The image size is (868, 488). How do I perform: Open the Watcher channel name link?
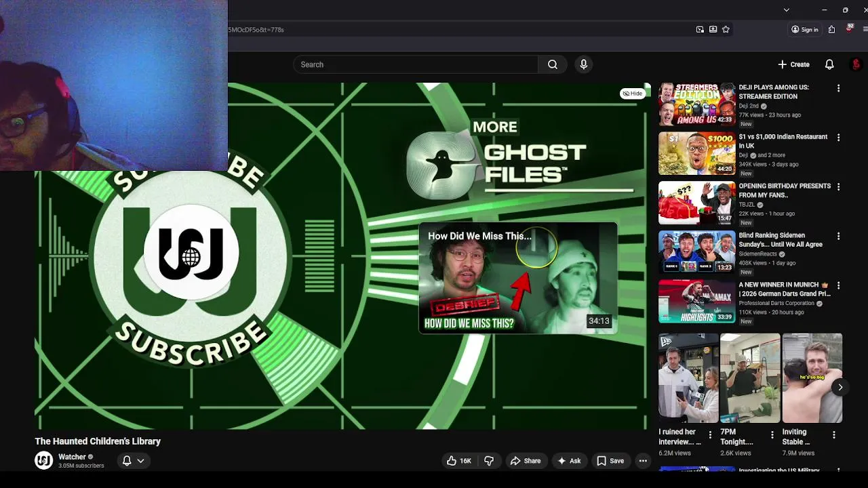[72, 457]
